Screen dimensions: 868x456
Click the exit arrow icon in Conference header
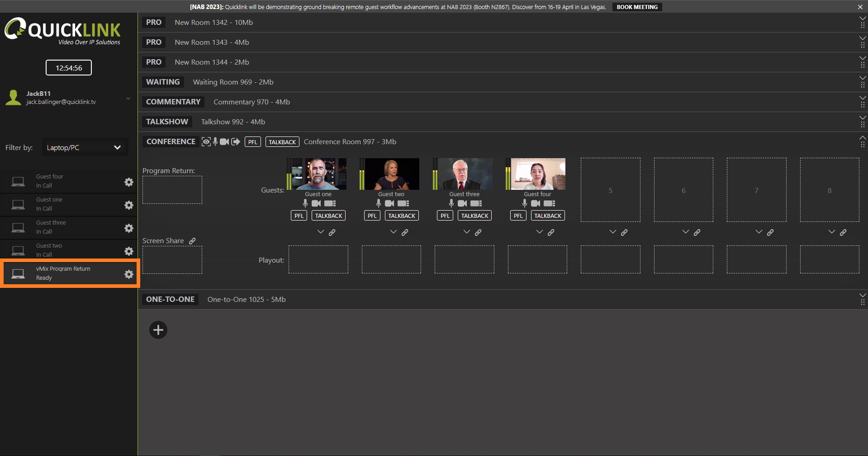coord(236,142)
